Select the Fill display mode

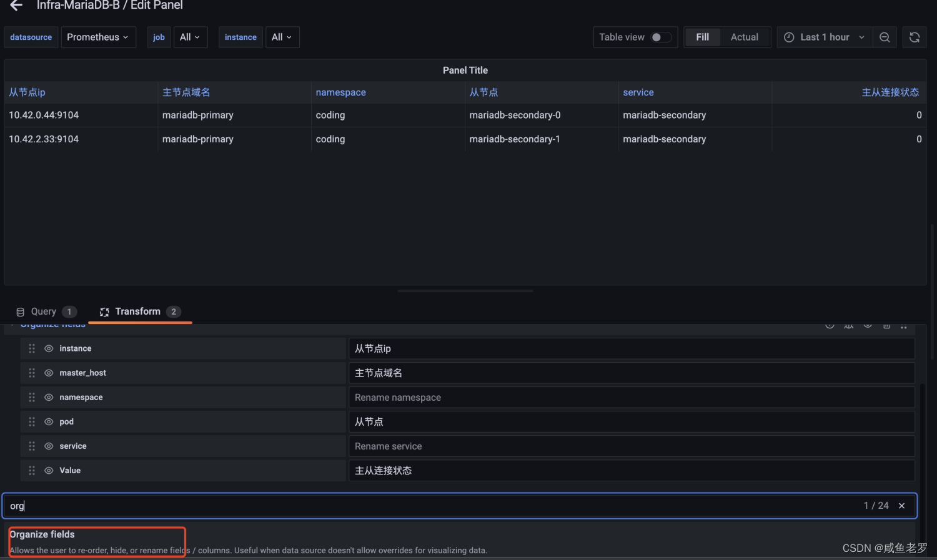(702, 37)
